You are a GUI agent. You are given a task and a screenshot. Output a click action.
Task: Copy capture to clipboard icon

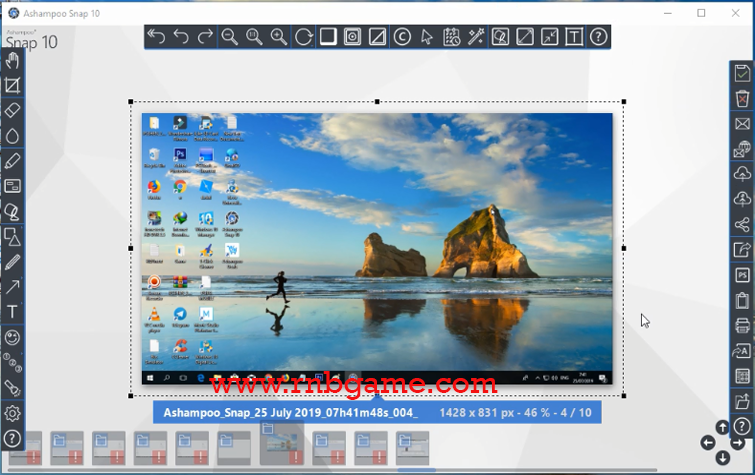(x=742, y=301)
